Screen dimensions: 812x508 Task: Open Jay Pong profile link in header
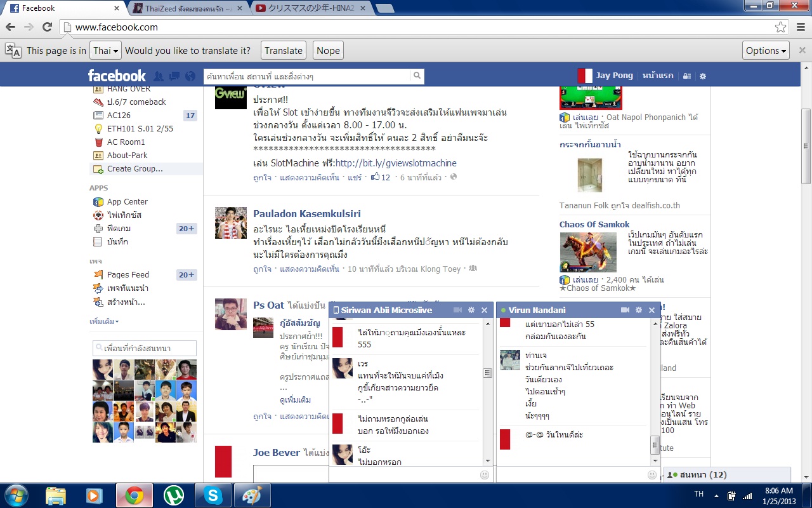click(x=614, y=76)
